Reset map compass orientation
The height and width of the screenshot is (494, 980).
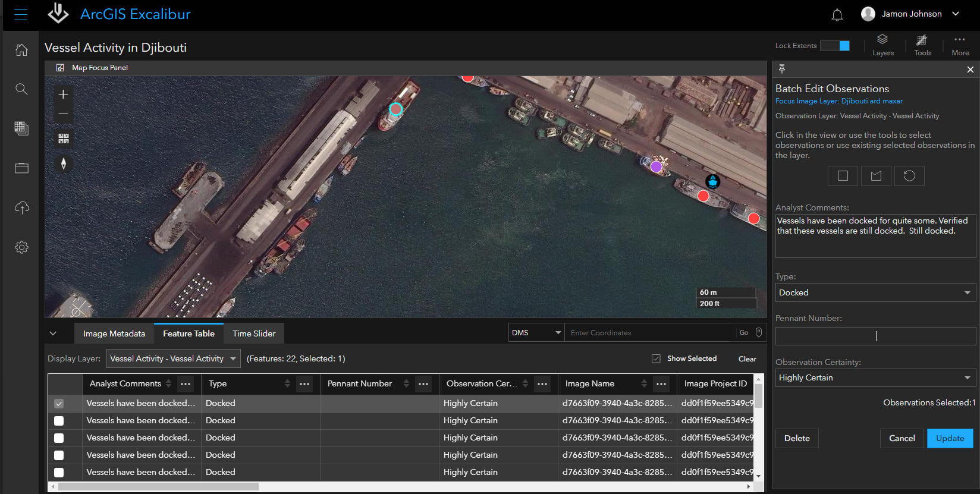pyautogui.click(x=64, y=163)
